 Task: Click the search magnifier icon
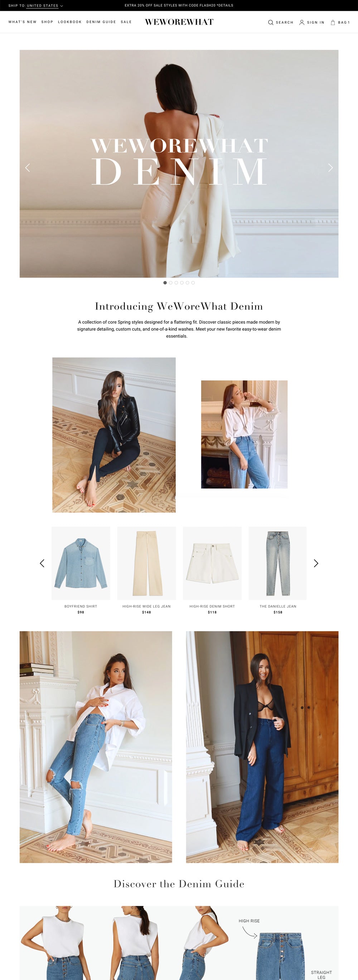click(271, 23)
